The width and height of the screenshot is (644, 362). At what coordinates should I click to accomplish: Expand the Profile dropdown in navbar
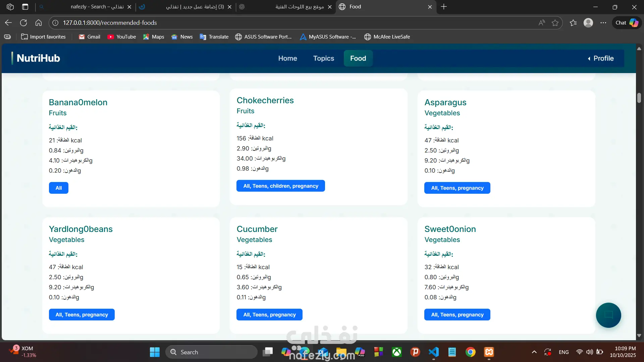coord(600,58)
